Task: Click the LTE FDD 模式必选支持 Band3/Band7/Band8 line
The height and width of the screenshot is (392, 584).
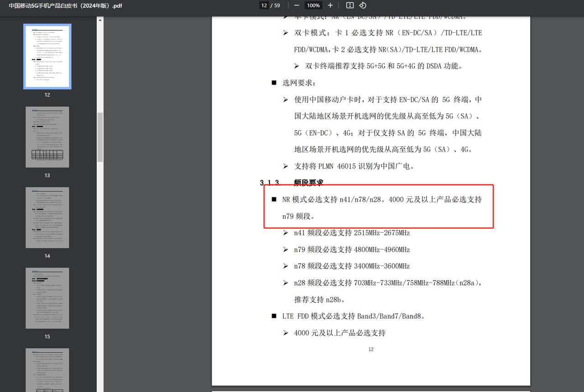Action: (x=354, y=316)
